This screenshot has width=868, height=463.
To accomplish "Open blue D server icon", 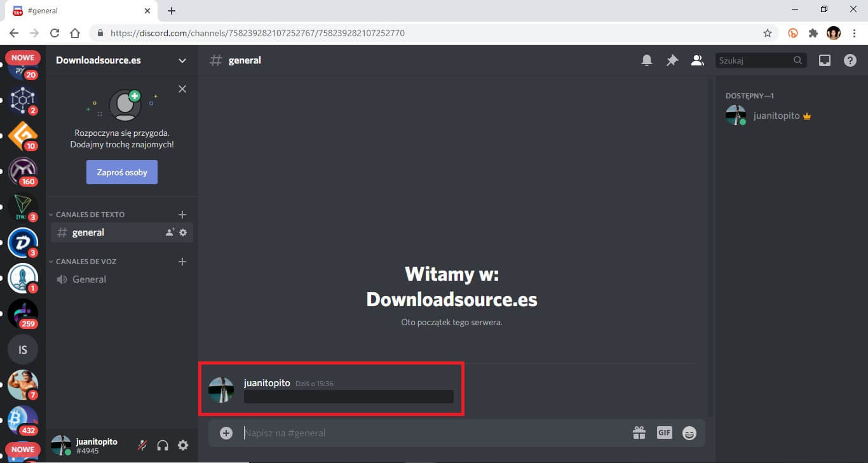I will coord(23,243).
